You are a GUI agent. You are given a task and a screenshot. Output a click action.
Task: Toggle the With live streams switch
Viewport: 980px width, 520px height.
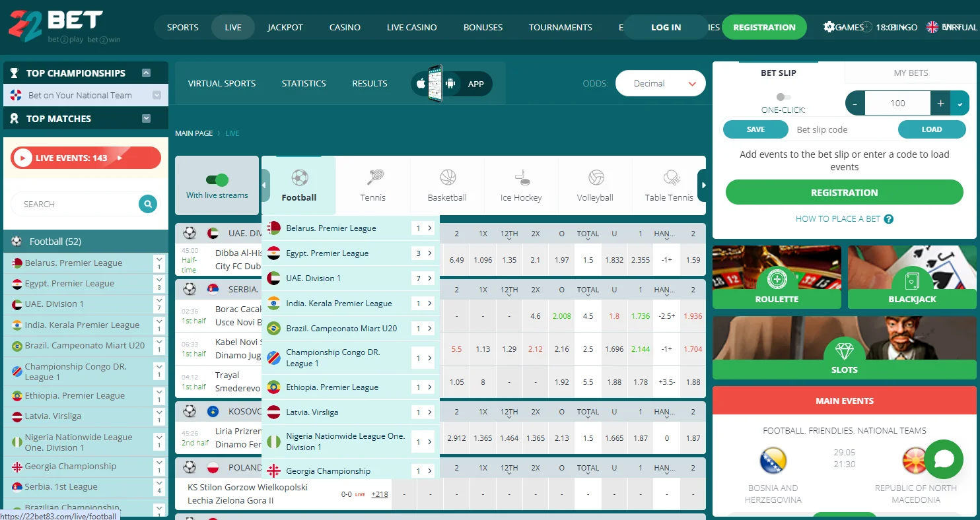coord(217,180)
